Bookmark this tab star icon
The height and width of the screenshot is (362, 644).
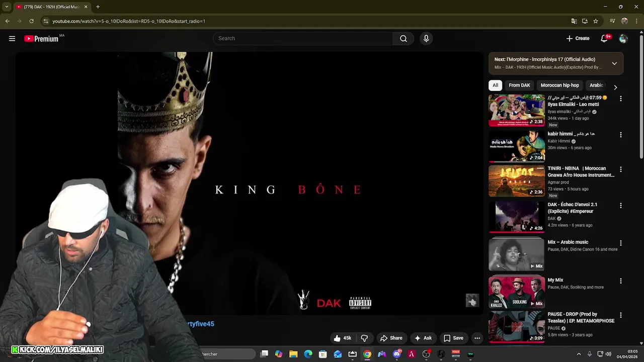(596, 21)
